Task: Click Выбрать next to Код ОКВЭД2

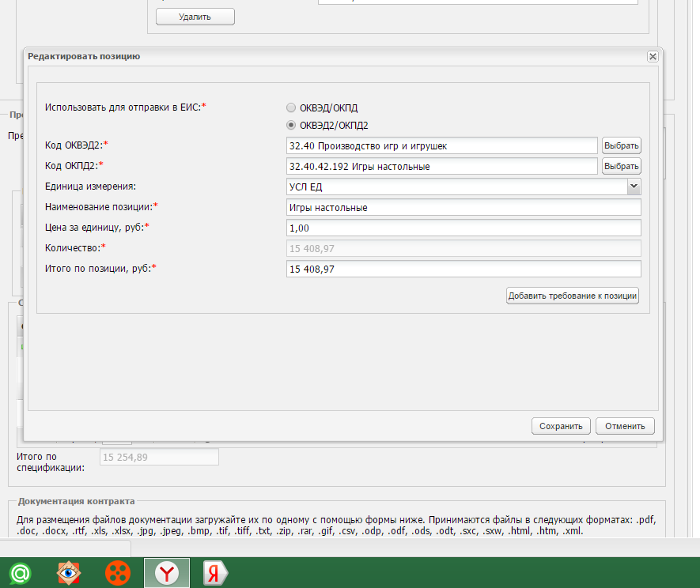Action: pyautogui.click(x=622, y=145)
